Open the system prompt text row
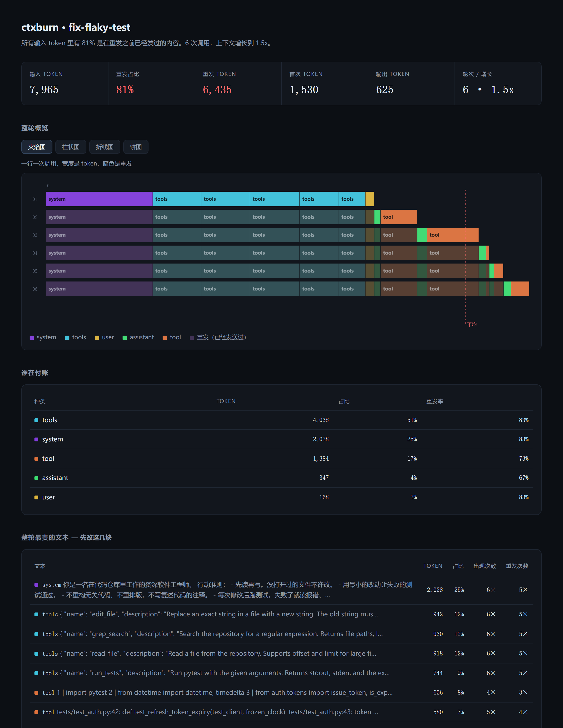This screenshot has width=563, height=728. pyautogui.click(x=281, y=590)
